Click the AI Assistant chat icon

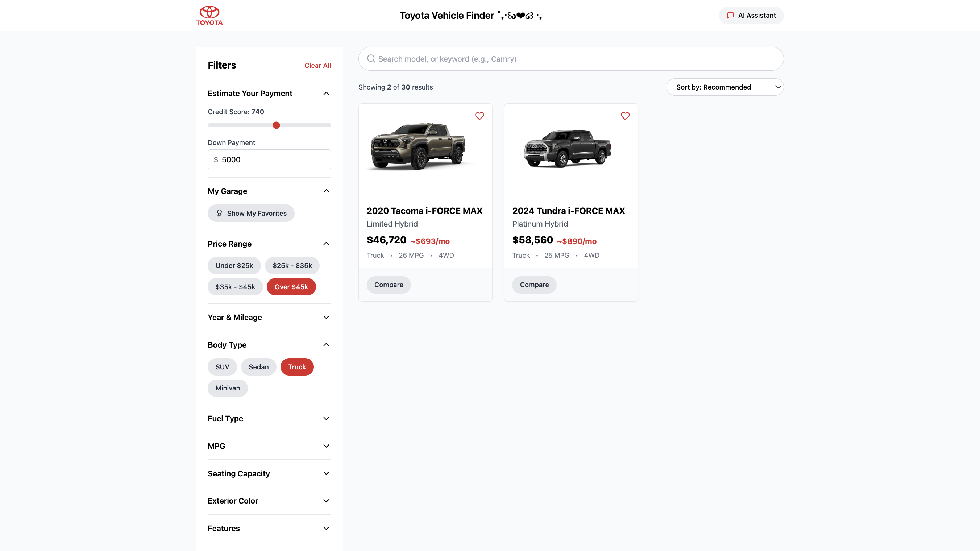tap(730, 16)
